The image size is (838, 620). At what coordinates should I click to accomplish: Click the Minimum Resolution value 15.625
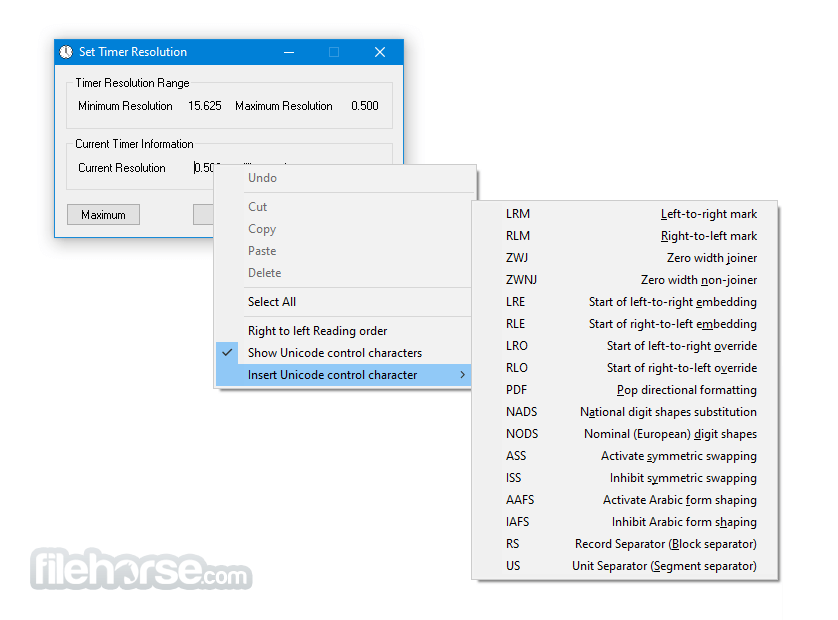pos(205,106)
